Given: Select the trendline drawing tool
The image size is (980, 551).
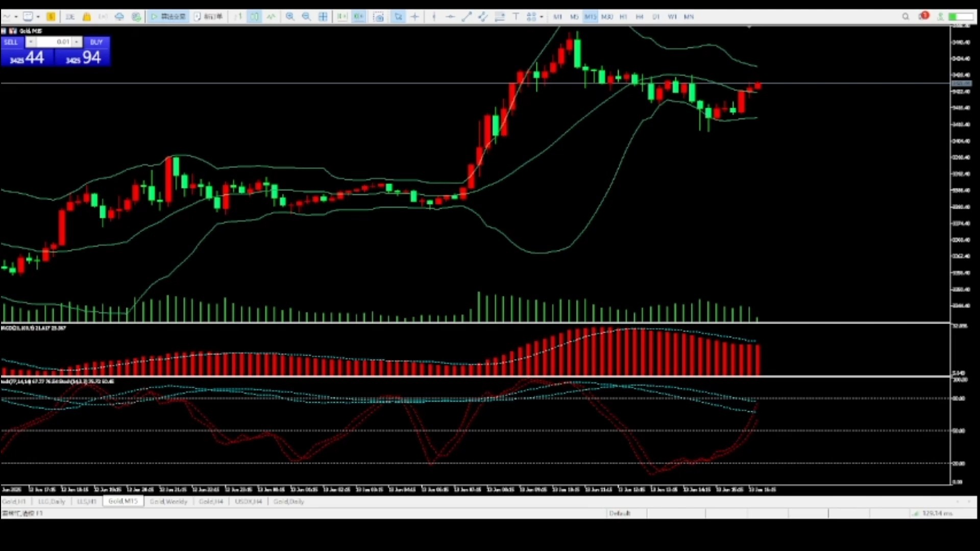Looking at the screenshot, I should [x=466, y=17].
